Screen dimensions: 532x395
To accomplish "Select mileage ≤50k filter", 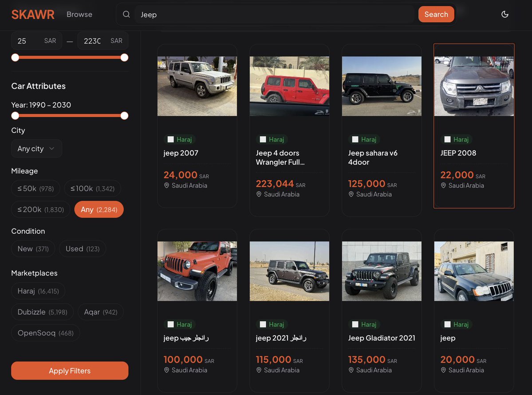I will 35,189.
